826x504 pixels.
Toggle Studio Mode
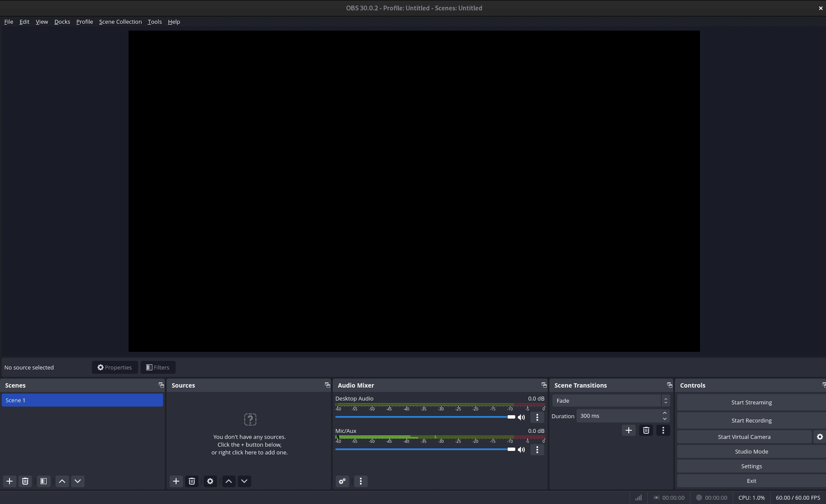click(x=751, y=451)
